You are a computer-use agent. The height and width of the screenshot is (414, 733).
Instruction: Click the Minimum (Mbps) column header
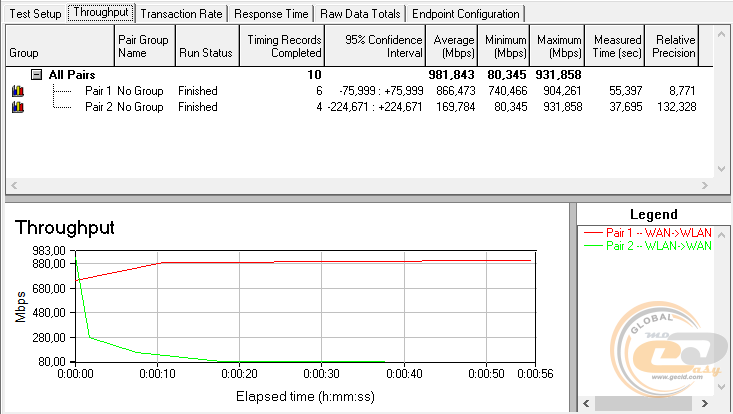[503, 46]
